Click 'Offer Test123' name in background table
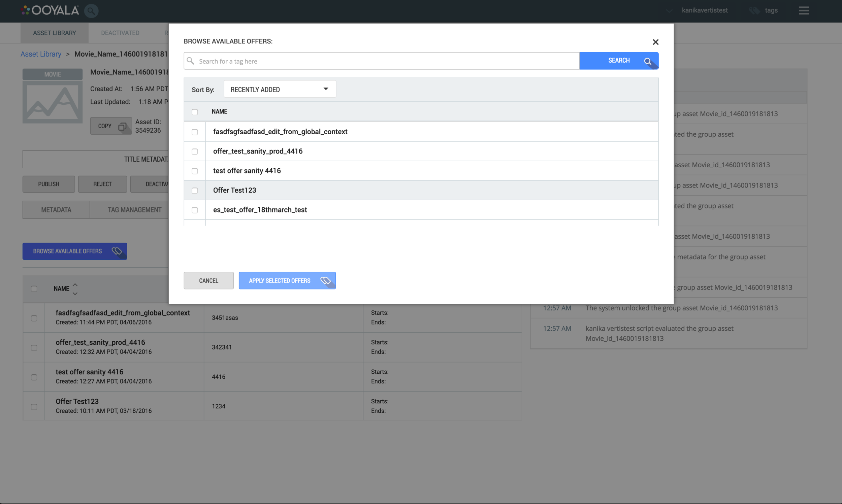This screenshot has height=504, width=842. coord(77,401)
